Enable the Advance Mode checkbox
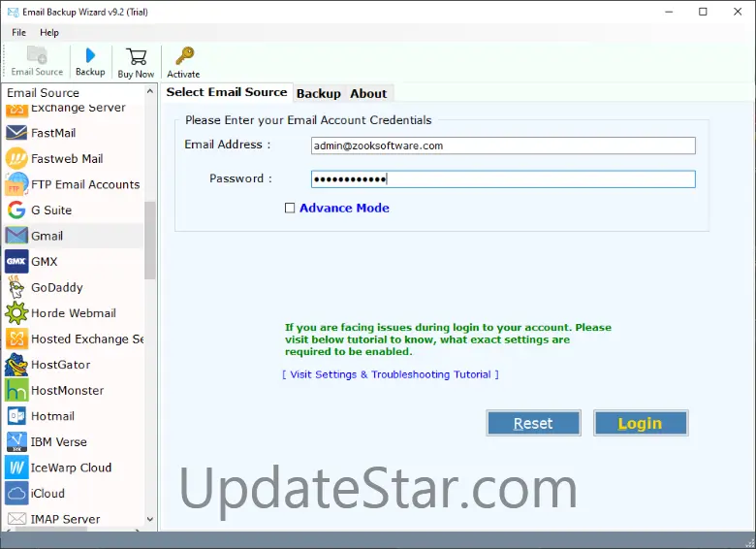Image resolution: width=756 pixels, height=549 pixels. (x=289, y=208)
